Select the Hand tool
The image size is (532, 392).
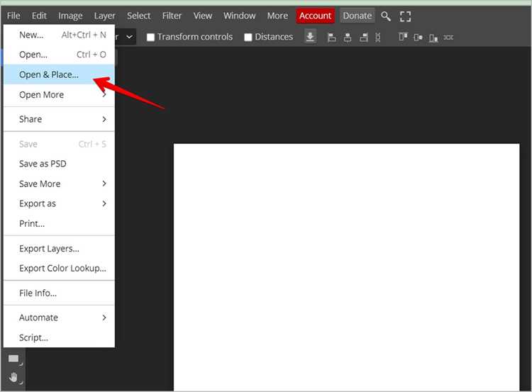click(13, 377)
